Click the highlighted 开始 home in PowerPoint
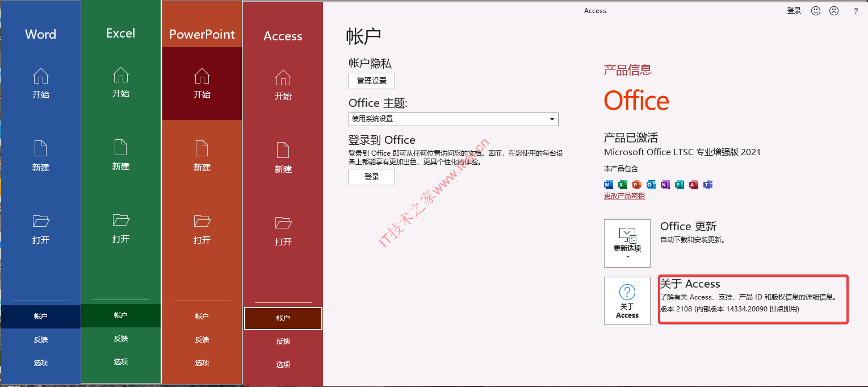 tap(202, 84)
